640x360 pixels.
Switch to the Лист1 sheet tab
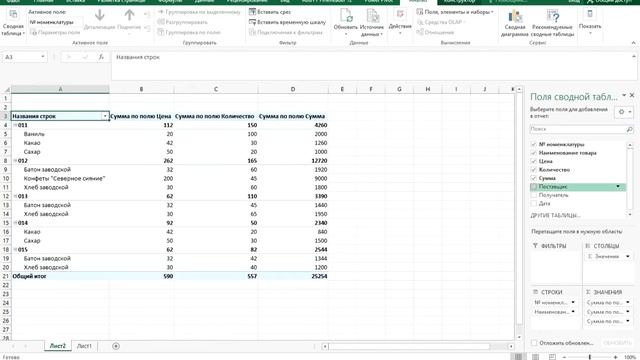pyautogui.click(x=84, y=346)
